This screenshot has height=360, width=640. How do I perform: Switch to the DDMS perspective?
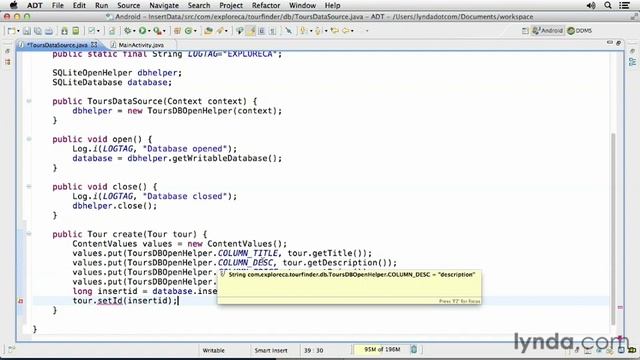580,31
